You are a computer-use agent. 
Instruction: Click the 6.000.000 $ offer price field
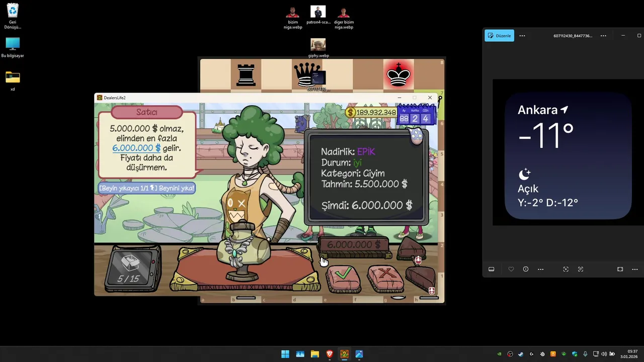click(354, 245)
